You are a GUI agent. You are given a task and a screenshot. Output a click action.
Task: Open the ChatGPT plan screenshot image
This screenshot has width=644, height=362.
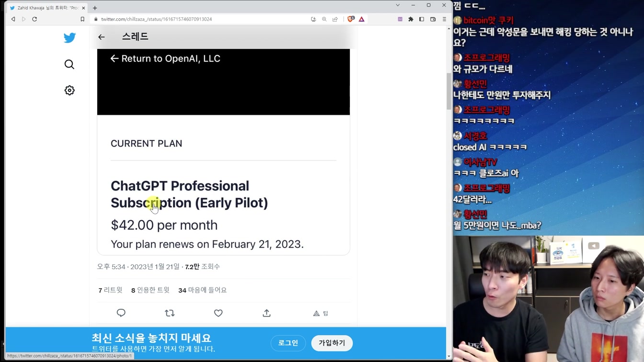[223, 152]
